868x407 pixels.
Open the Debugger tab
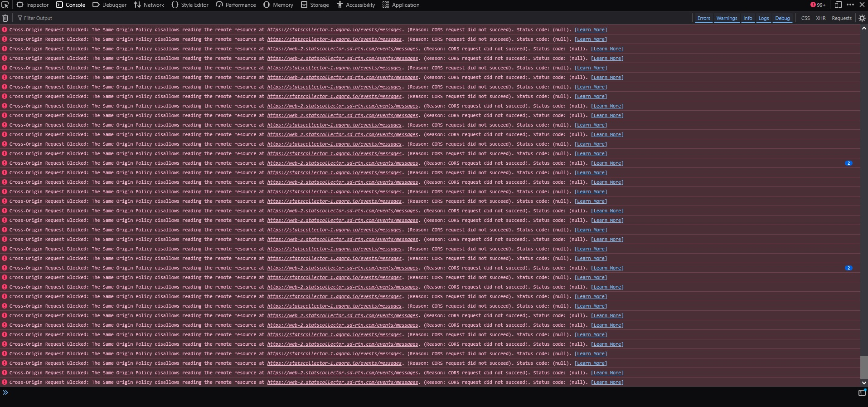click(109, 5)
